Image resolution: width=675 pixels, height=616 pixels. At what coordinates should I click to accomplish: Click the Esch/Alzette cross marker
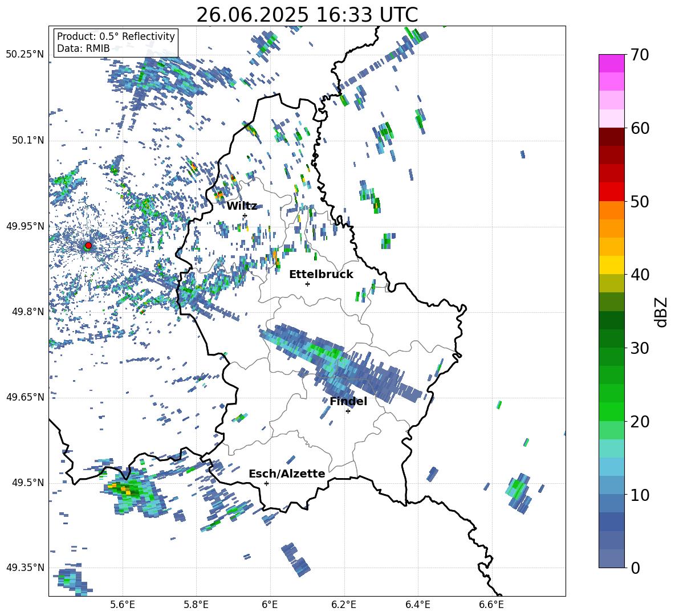[266, 483]
